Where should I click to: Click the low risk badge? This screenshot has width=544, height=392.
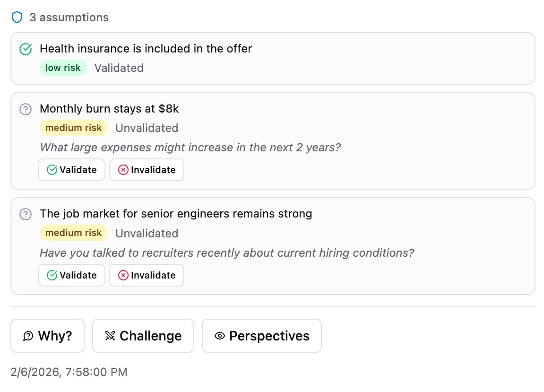tap(63, 68)
